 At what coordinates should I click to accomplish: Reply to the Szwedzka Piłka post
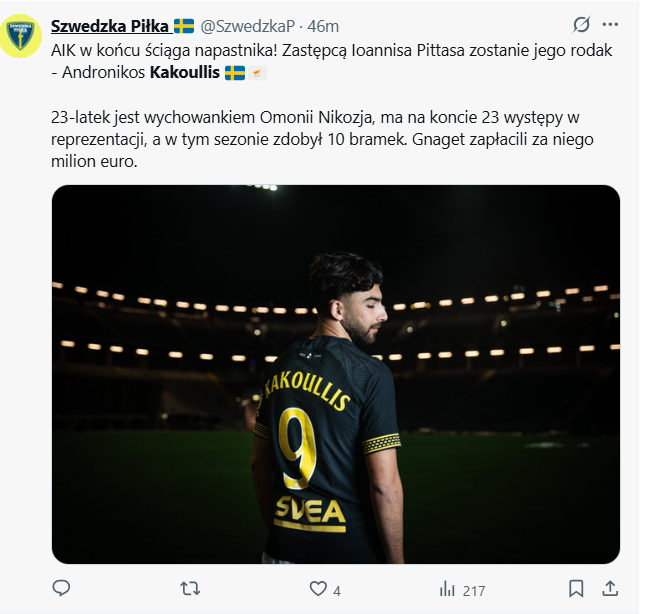point(61,588)
